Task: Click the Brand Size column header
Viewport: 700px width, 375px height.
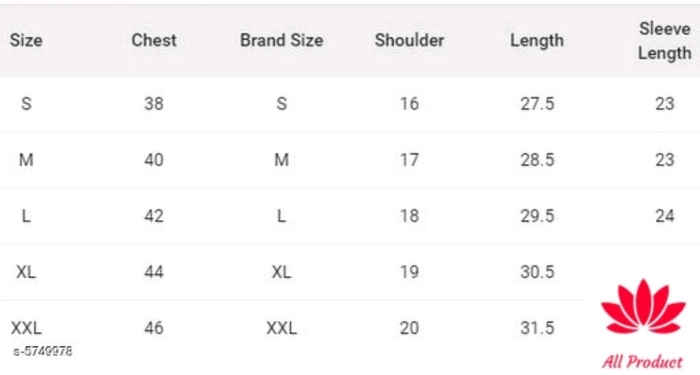Action: pos(282,40)
